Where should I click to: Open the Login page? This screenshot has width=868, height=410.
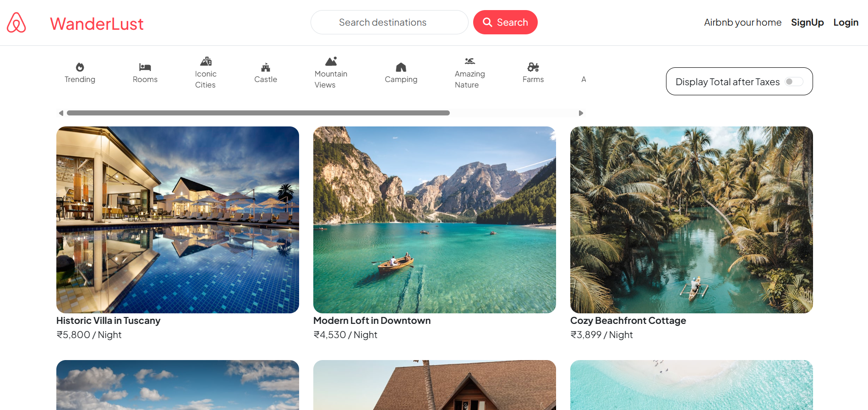(x=846, y=22)
